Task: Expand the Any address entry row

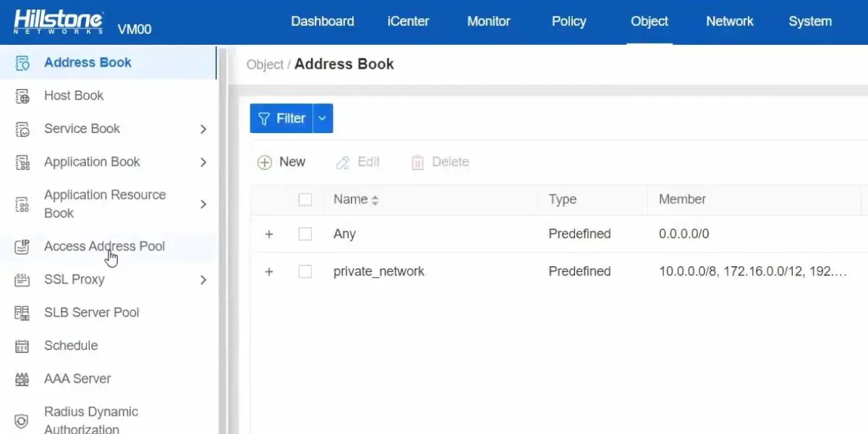Action: [269, 234]
